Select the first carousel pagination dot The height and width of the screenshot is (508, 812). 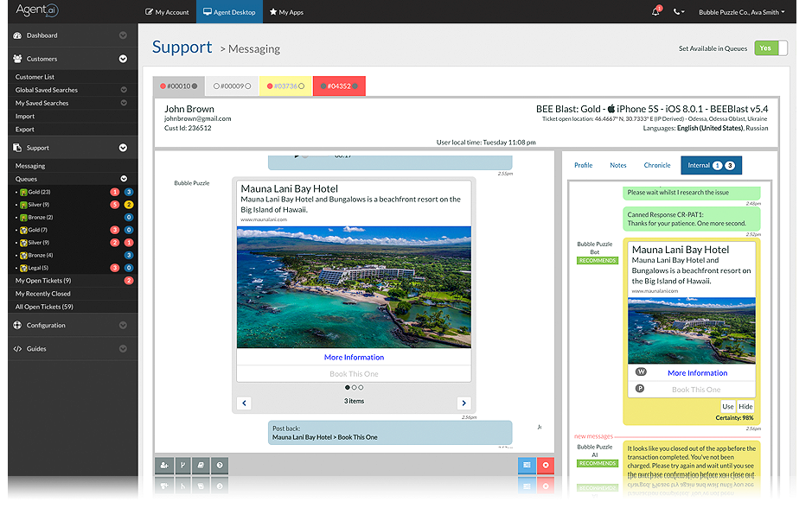(347, 387)
